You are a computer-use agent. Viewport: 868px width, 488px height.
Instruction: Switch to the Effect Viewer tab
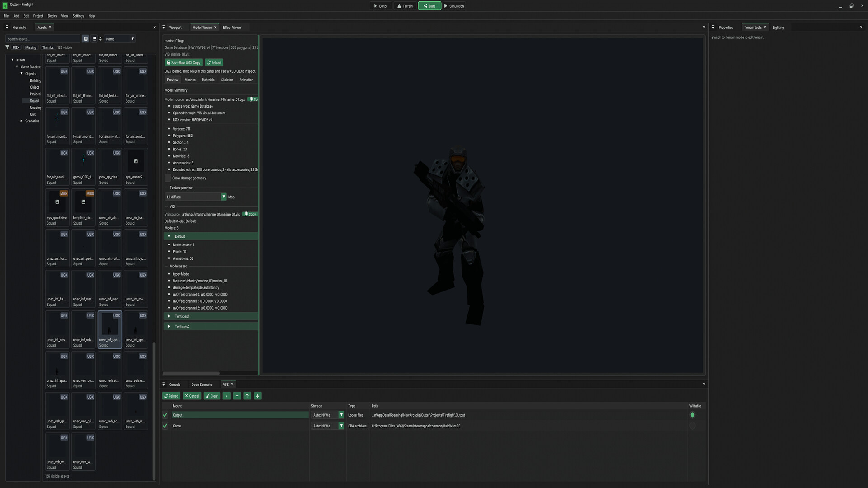(x=232, y=28)
